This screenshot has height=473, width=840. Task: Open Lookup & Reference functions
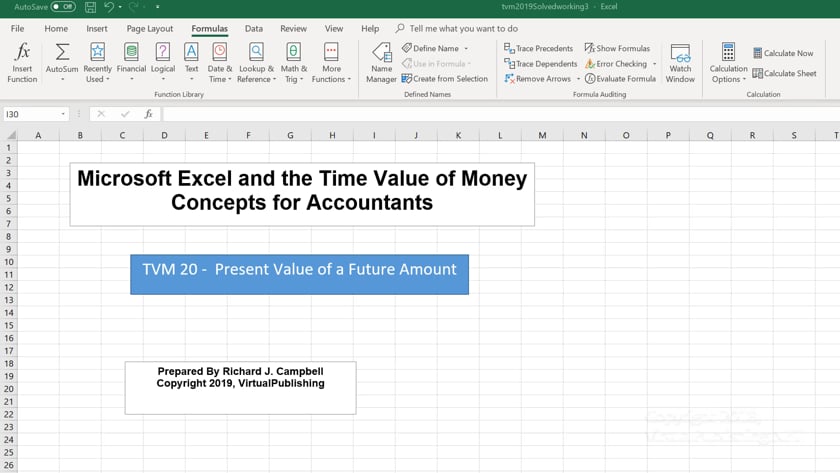coord(256,63)
